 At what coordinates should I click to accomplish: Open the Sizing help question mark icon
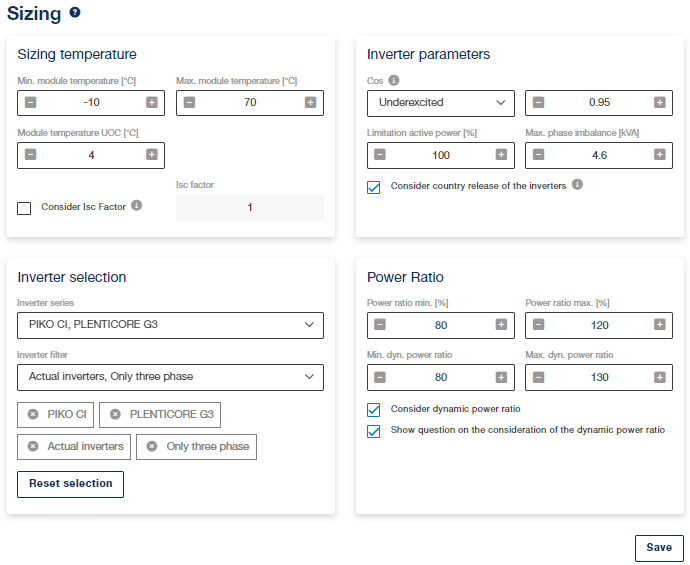click(75, 12)
